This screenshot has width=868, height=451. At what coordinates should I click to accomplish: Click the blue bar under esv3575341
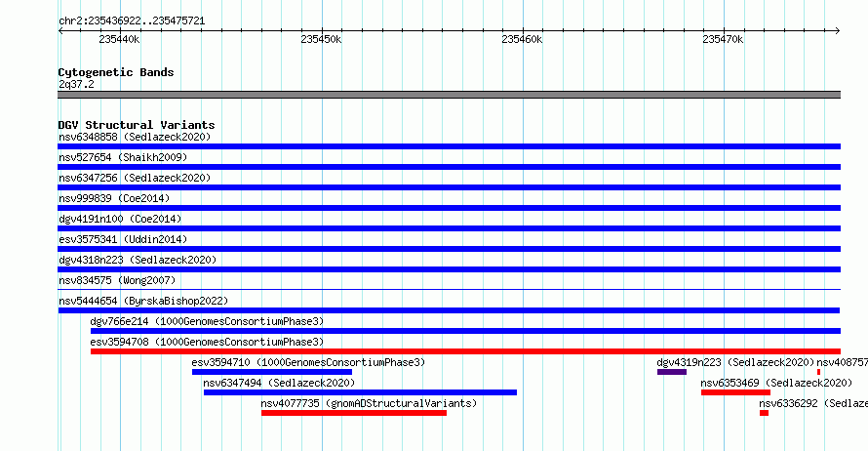tap(449, 249)
